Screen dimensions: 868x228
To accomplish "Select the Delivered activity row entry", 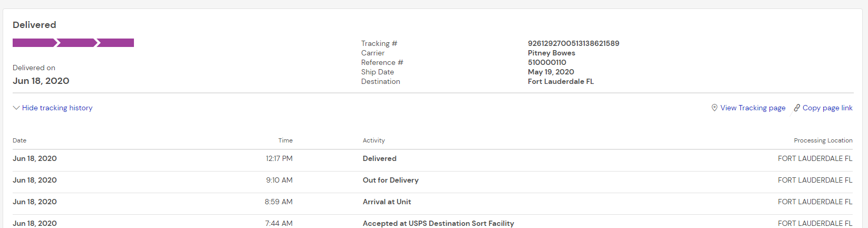I will [x=379, y=158].
